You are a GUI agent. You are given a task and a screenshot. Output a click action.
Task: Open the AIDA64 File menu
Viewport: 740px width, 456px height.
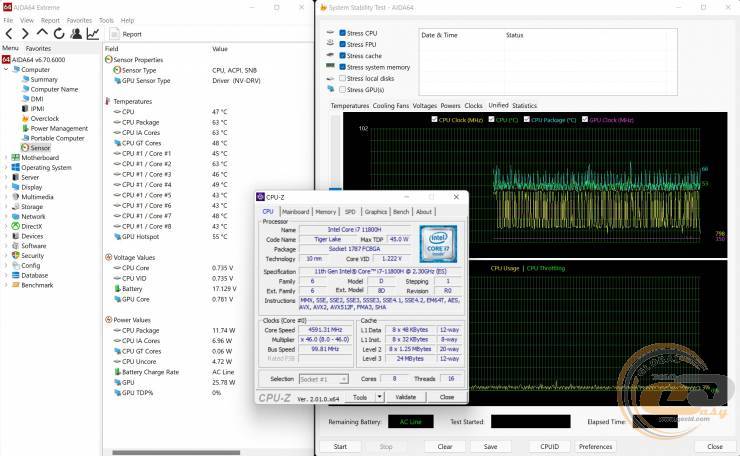(x=8, y=20)
